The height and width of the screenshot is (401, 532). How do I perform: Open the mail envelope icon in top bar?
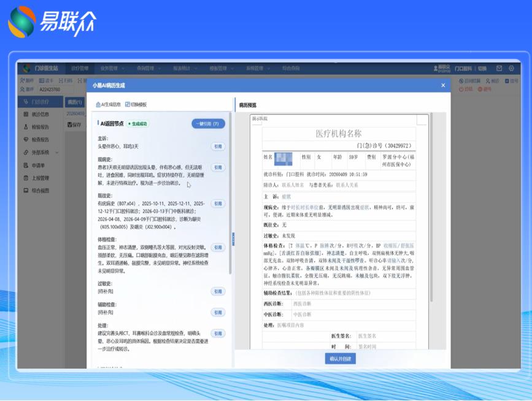499,68
